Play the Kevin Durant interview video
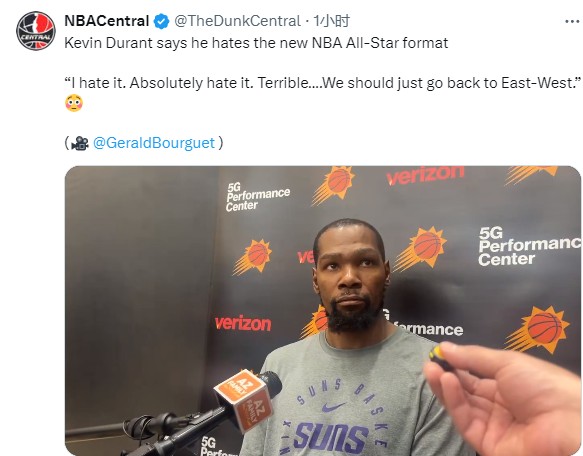583x456 pixels. 323,311
